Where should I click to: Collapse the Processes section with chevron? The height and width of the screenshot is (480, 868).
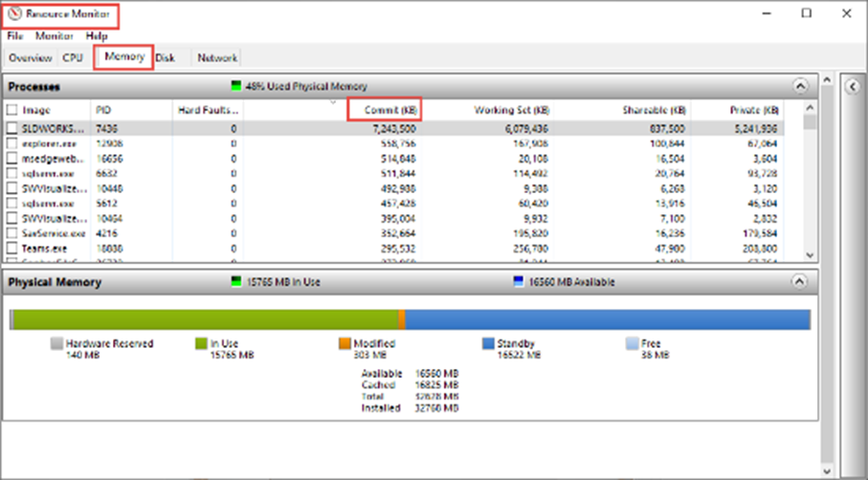[800, 86]
